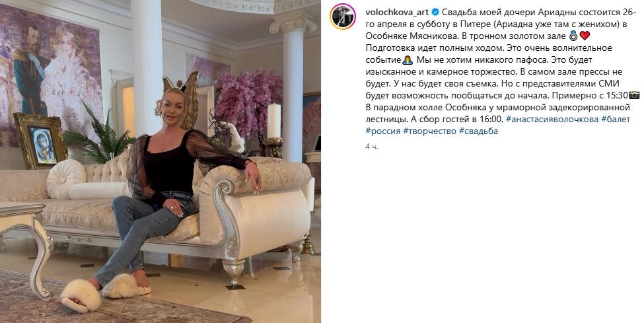Click the red heart emoji in caption
The image size is (644, 323).
[585, 36]
